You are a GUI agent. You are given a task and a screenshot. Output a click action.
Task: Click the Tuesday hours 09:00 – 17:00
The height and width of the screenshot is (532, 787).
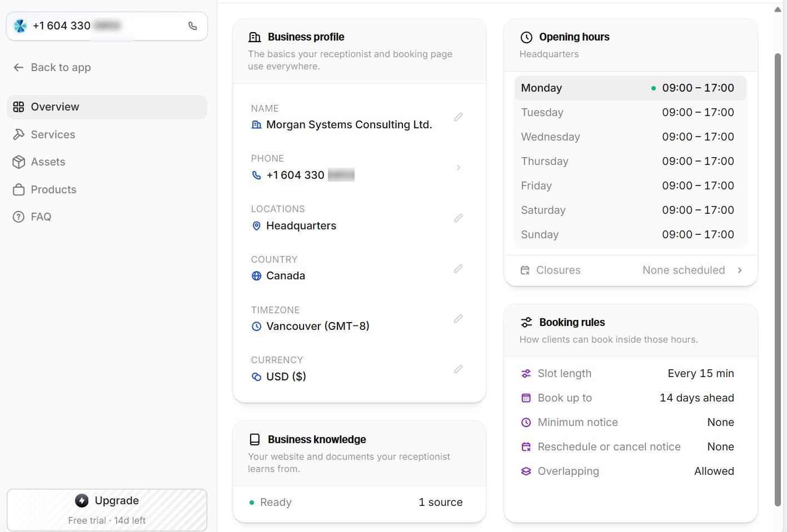pyautogui.click(x=698, y=113)
